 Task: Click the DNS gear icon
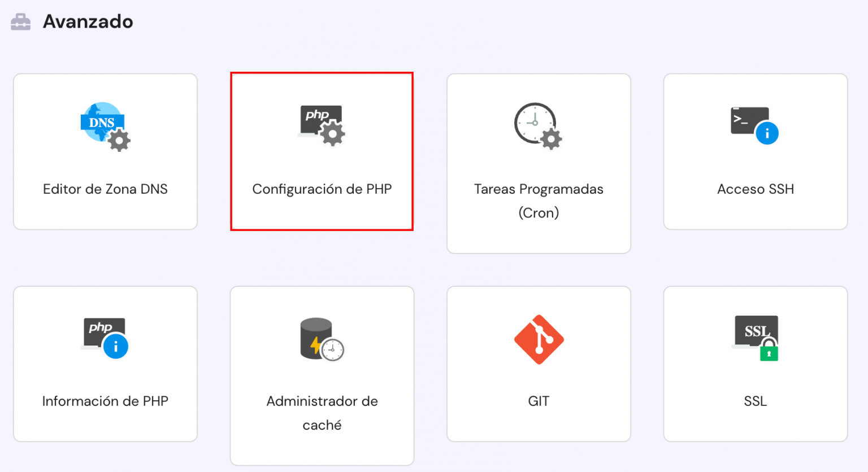click(x=119, y=139)
